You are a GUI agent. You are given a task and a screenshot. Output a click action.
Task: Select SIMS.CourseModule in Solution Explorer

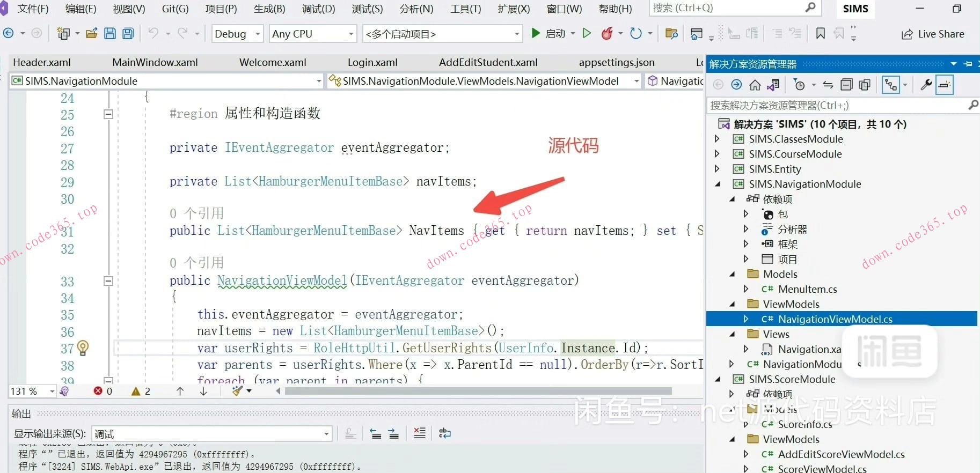pyautogui.click(x=795, y=154)
